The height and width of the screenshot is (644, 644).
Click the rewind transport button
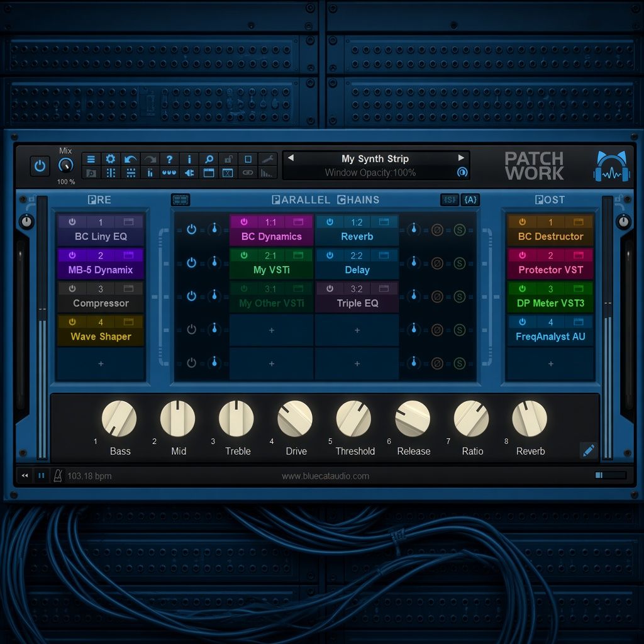tap(25, 475)
